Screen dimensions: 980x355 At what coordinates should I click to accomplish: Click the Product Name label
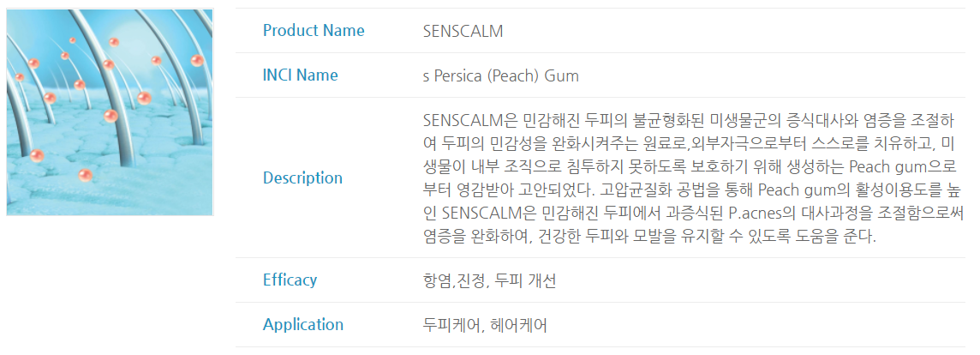(314, 31)
